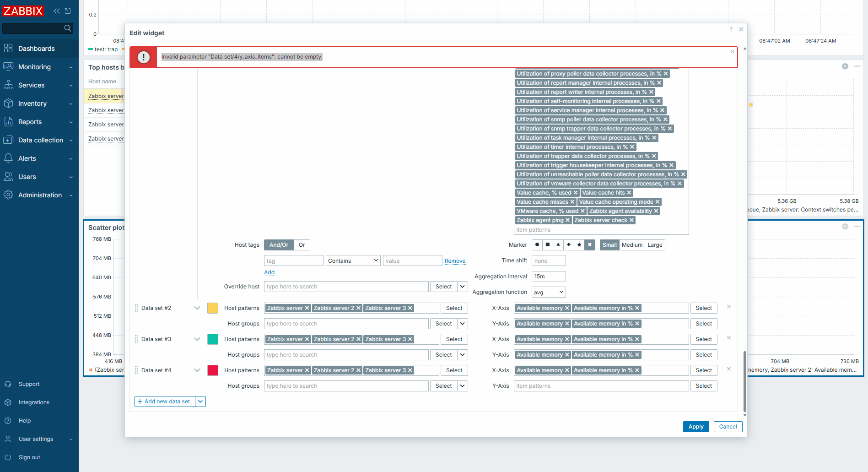Collapse the sidebar with double-arrow icon

coord(57,11)
